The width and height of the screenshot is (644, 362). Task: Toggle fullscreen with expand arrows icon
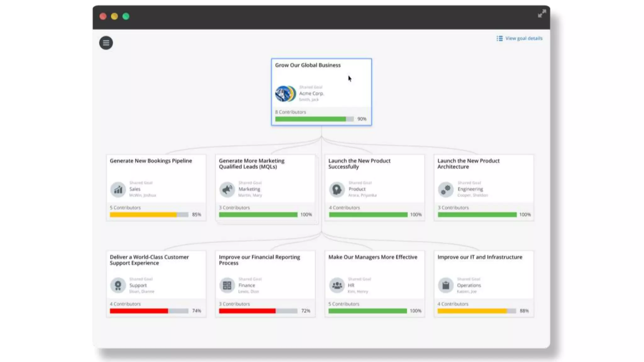(541, 14)
